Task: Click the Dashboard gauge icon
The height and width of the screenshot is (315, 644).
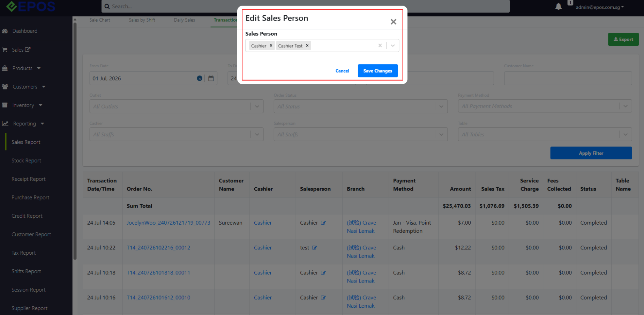Action: (x=5, y=31)
